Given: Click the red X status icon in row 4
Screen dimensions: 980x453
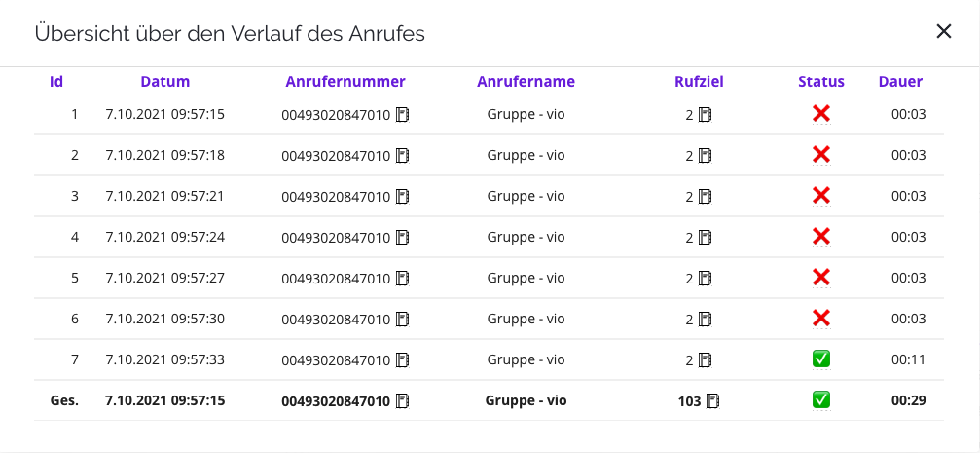Looking at the screenshot, I should [x=821, y=237].
